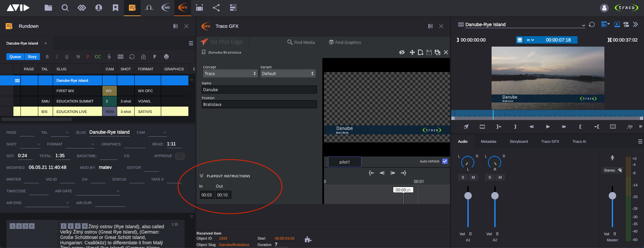Tick the APPROVE checkbox

tap(180, 156)
